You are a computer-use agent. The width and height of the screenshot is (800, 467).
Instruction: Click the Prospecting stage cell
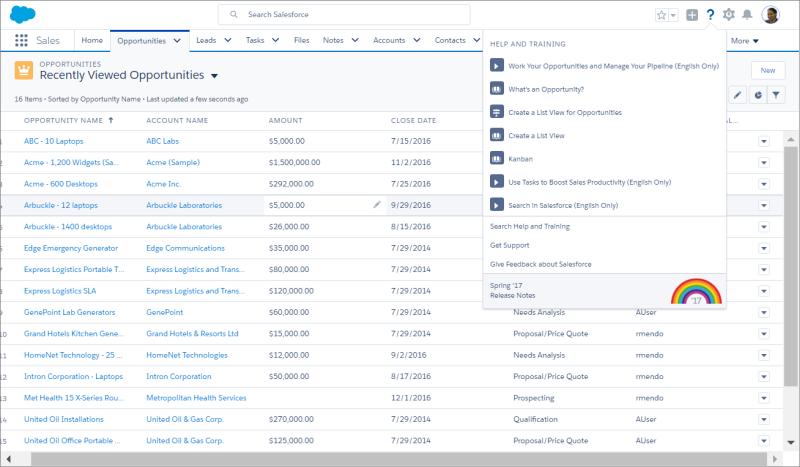pos(534,398)
